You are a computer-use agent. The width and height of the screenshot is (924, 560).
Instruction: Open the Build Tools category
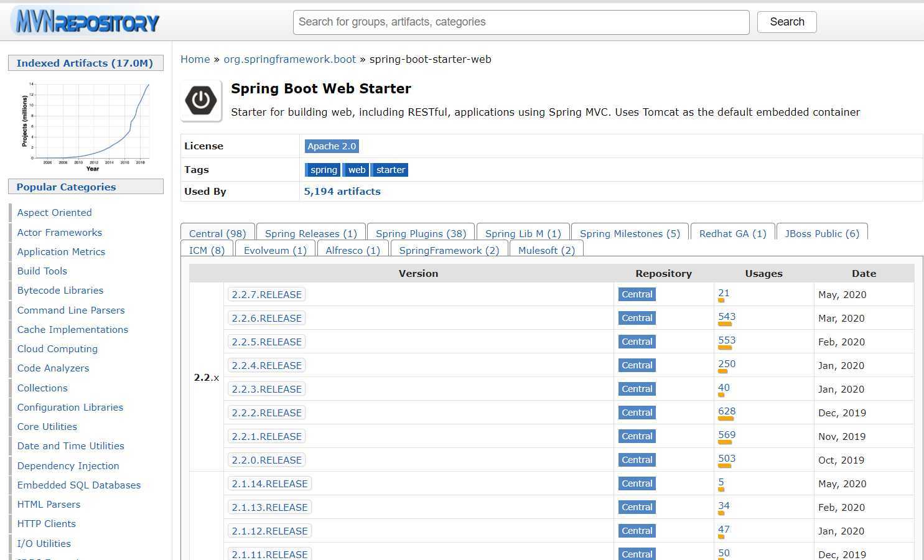42,271
